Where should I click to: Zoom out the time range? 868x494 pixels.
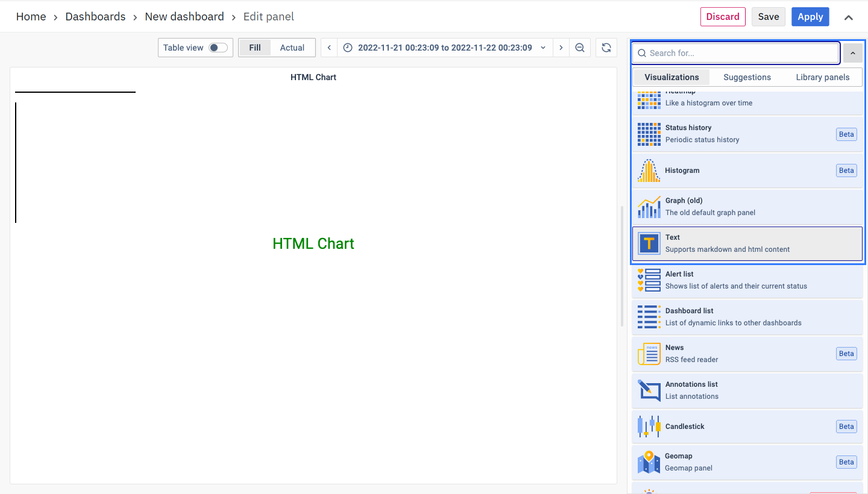[x=580, y=48]
